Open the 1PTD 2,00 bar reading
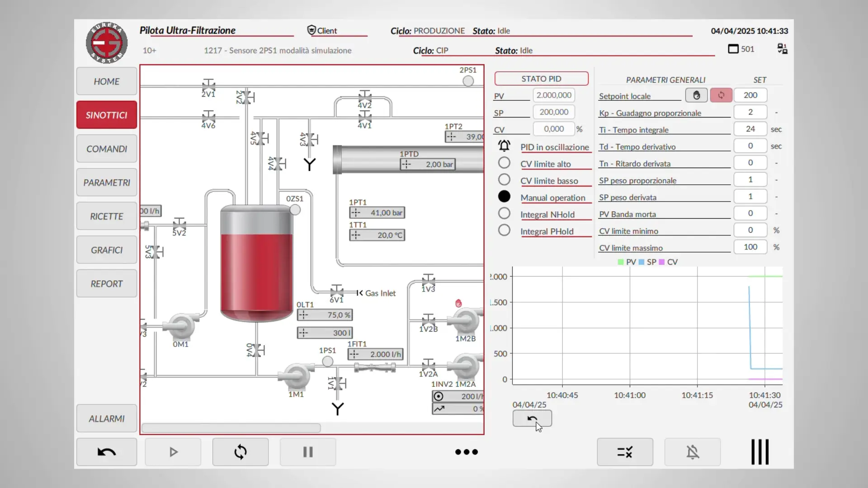Screen dimensions: 868x488 (x=428, y=164)
